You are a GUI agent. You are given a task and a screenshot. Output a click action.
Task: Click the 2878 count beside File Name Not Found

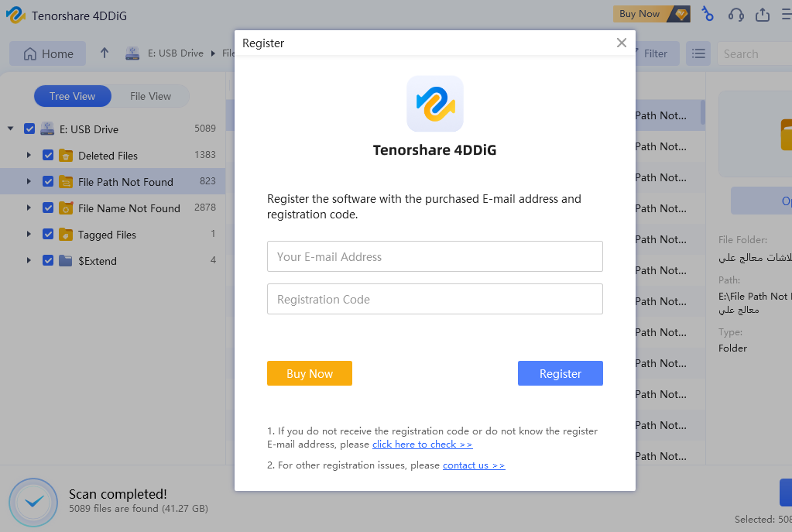[x=205, y=207]
